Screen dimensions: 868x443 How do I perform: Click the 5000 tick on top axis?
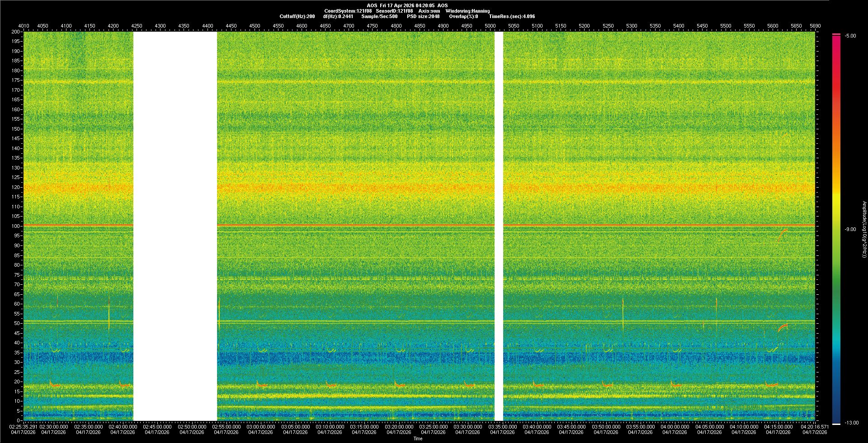click(490, 26)
